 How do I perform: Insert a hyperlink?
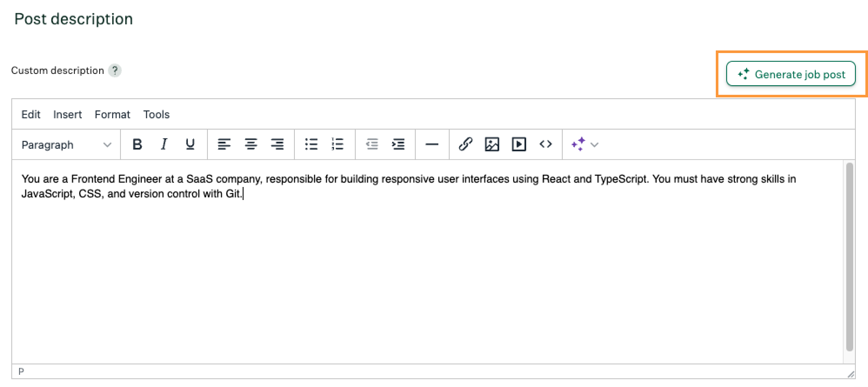[465, 144]
